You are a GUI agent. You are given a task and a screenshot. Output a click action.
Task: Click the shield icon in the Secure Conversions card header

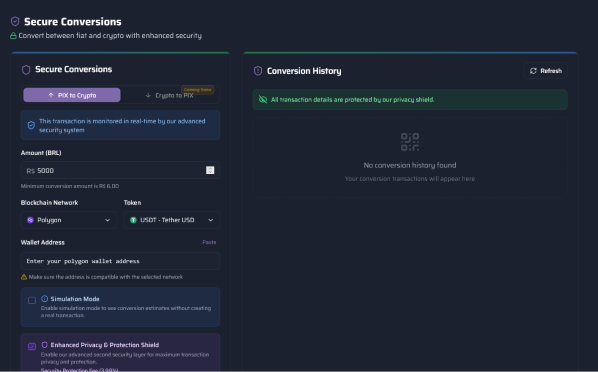click(x=26, y=69)
